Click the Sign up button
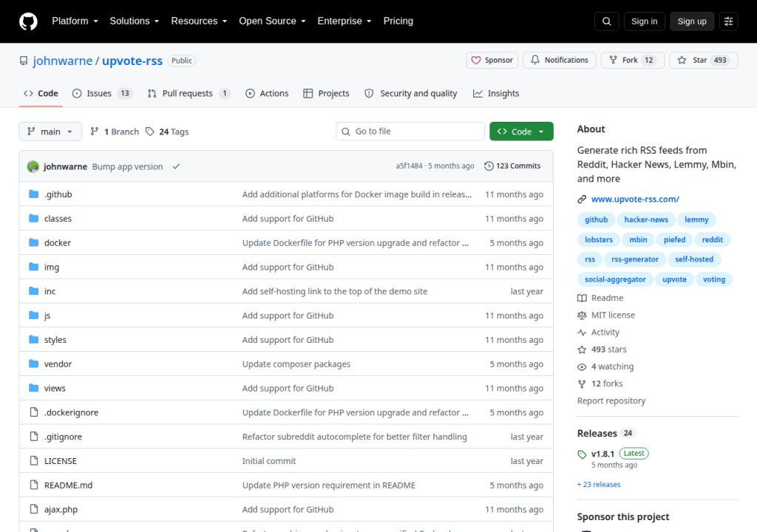Viewport: 757px width, 532px height. [692, 21]
